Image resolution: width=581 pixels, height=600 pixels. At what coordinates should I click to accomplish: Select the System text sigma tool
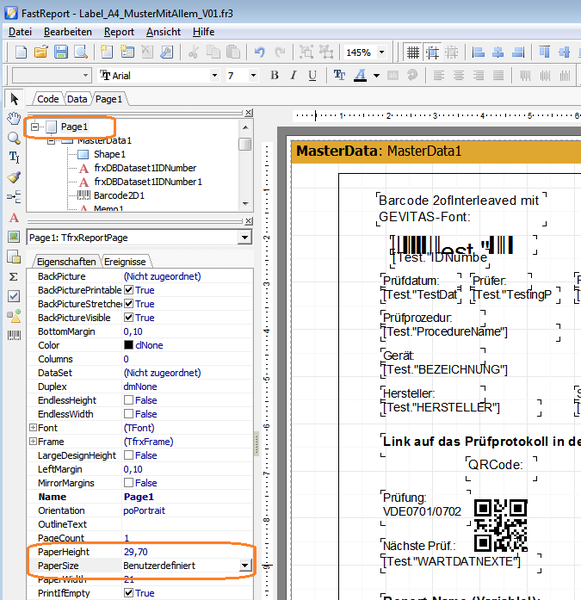coord(14,277)
